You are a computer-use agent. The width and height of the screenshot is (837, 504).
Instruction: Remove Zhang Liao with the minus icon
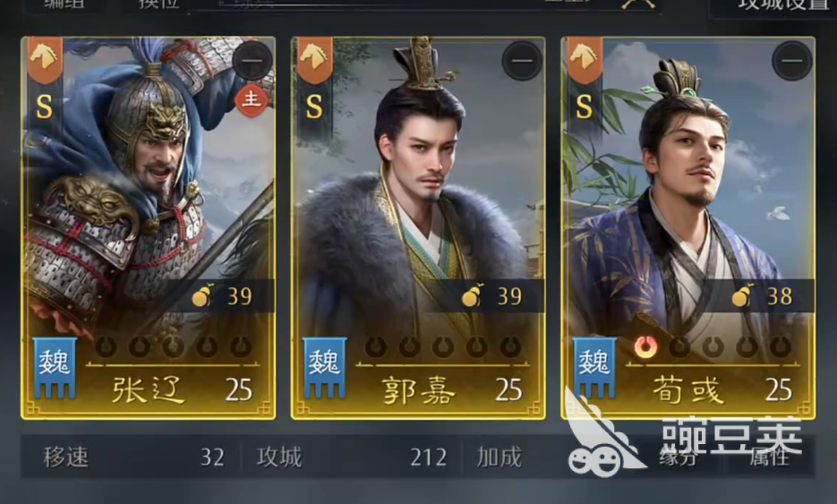pyautogui.click(x=252, y=61)
